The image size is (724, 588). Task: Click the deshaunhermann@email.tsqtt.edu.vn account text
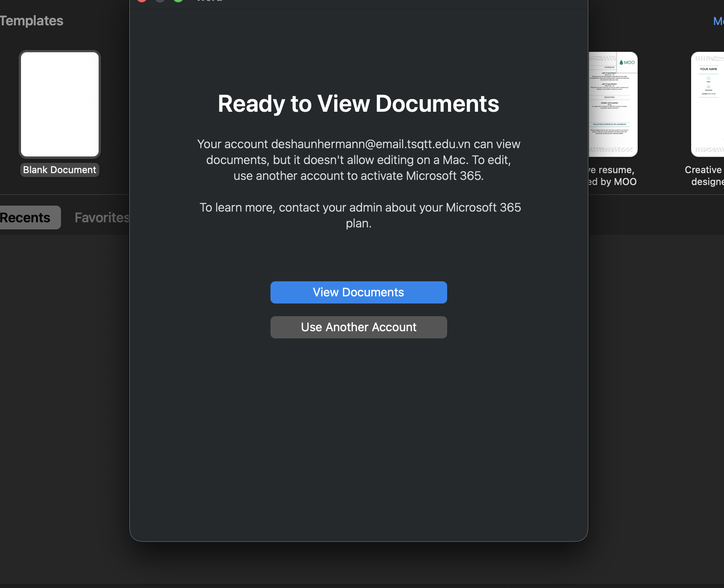[371, 144]
